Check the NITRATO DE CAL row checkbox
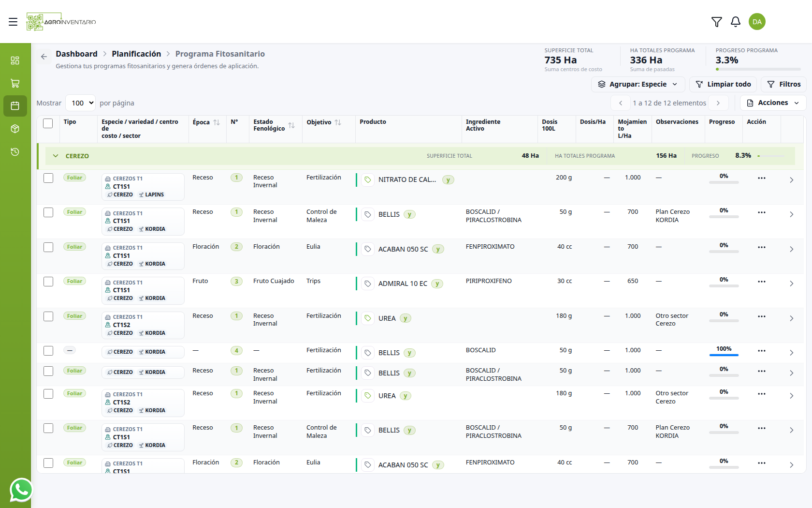This screenshot has height=508, width=812. pyautogui.click(x=48, y=178)
